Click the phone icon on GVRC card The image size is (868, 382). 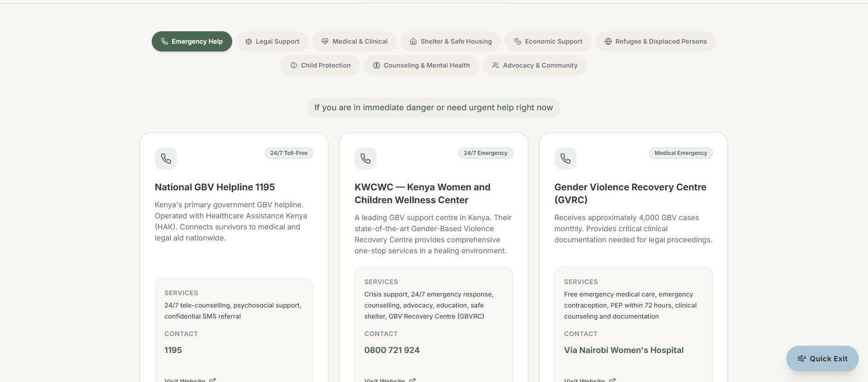pyautogui.click(x=565, y=159)
